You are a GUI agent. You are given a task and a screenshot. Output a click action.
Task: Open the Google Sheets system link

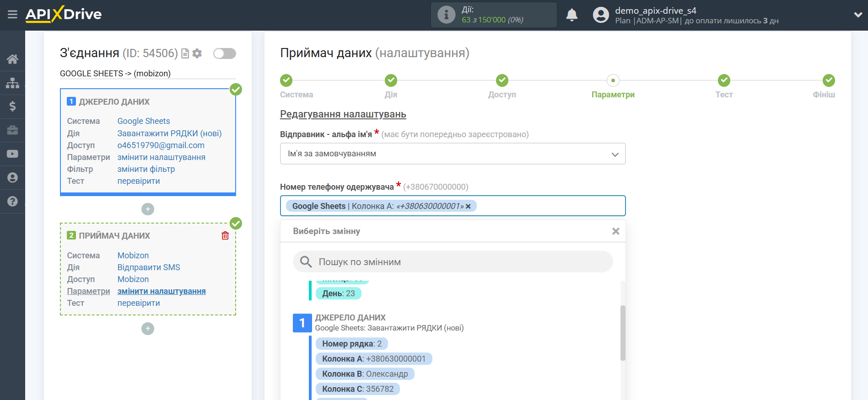(144, 121)
